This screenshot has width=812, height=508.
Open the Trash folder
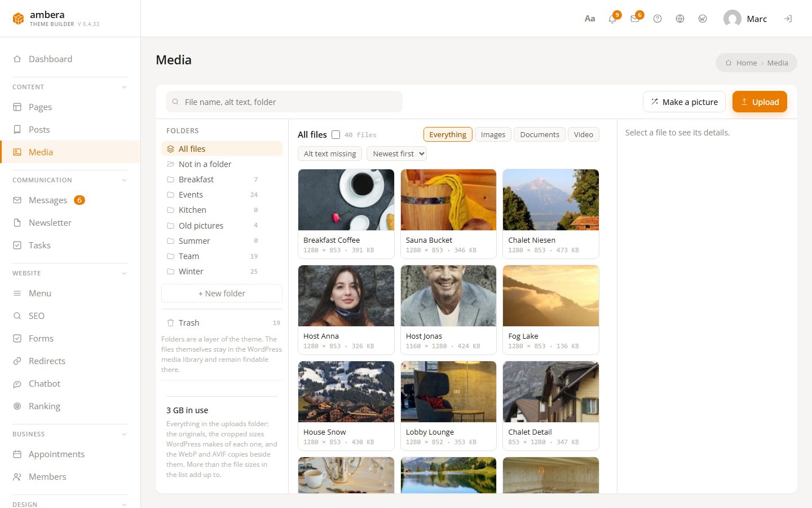click(x=222, y=323)
